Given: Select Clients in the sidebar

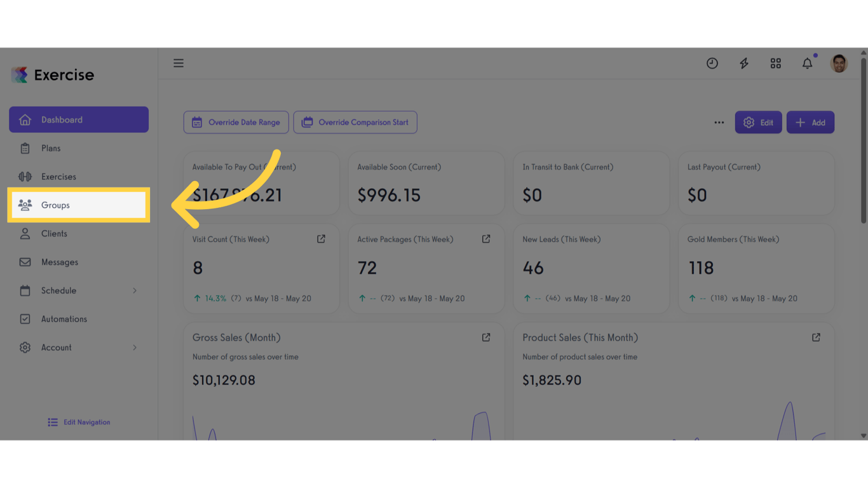Looking at the screenshot, I should tap(79, 234).
